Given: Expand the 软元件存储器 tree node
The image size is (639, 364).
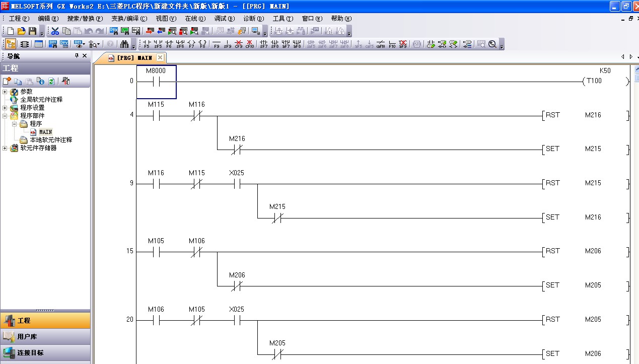Looking at the screenshot, I should pos(5,148).
